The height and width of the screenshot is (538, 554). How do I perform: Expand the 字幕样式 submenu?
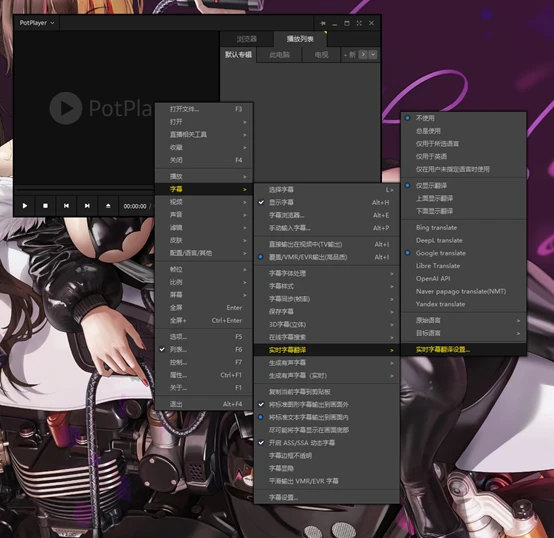(x=327, y=286)
